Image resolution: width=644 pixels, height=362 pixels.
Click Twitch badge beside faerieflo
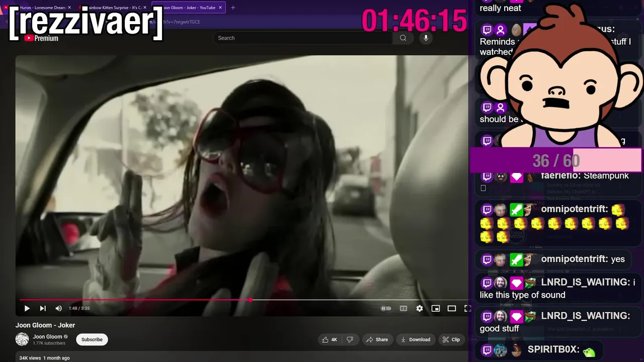pyautogui.click(x=487, y=176)
